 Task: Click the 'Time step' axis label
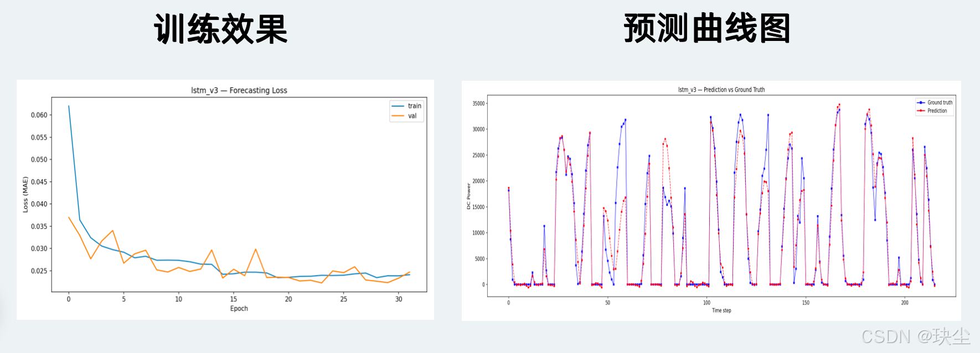pos(721,310)
